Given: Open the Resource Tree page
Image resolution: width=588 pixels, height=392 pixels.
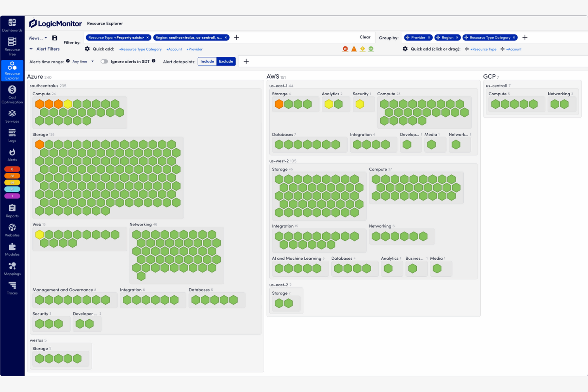Looking at the screenshot, I should point(12,46).
